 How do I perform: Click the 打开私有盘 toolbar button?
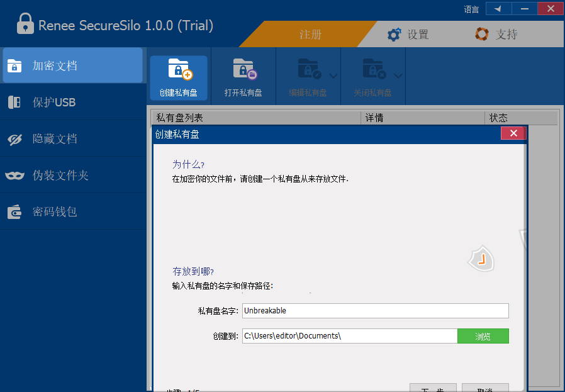pos(243,78)
